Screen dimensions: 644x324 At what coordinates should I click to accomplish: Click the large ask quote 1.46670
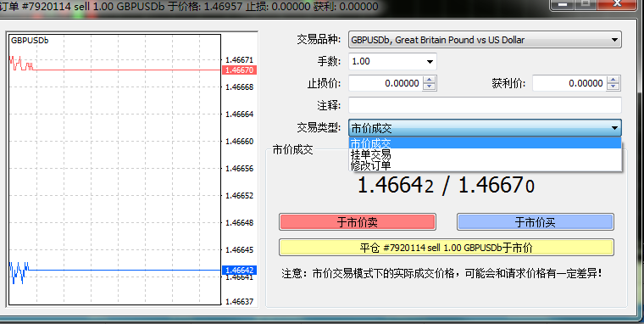497,185
